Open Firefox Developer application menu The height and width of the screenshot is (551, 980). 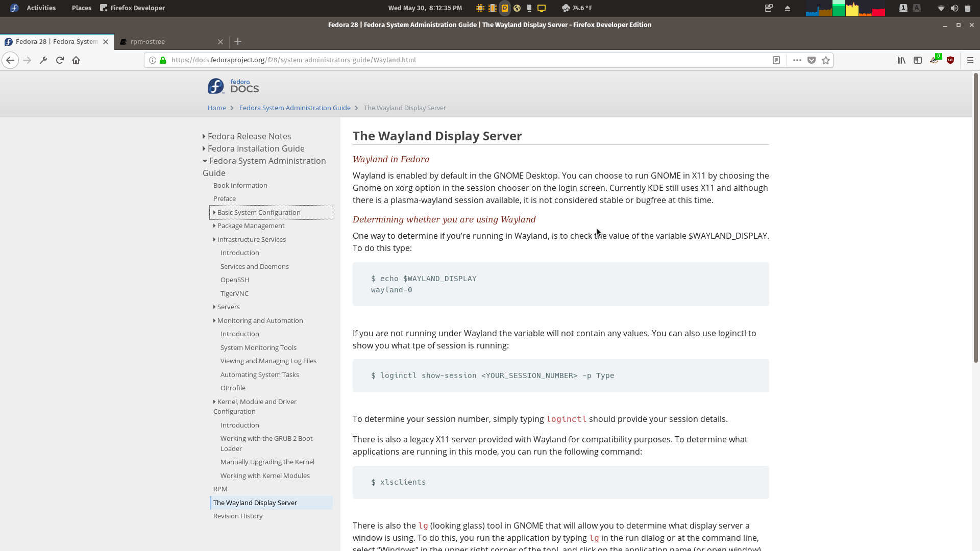tap(132, 8)
